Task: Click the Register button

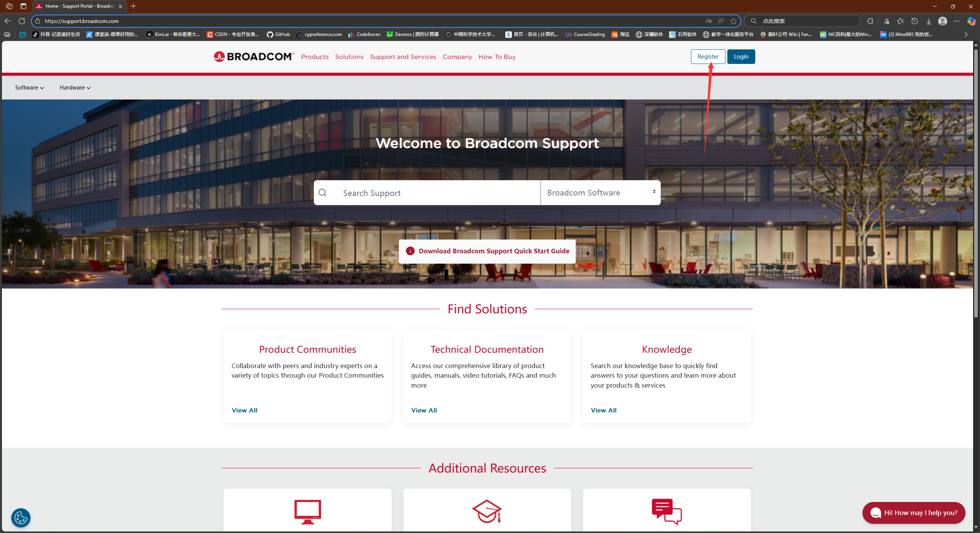Action: point(708,57)
